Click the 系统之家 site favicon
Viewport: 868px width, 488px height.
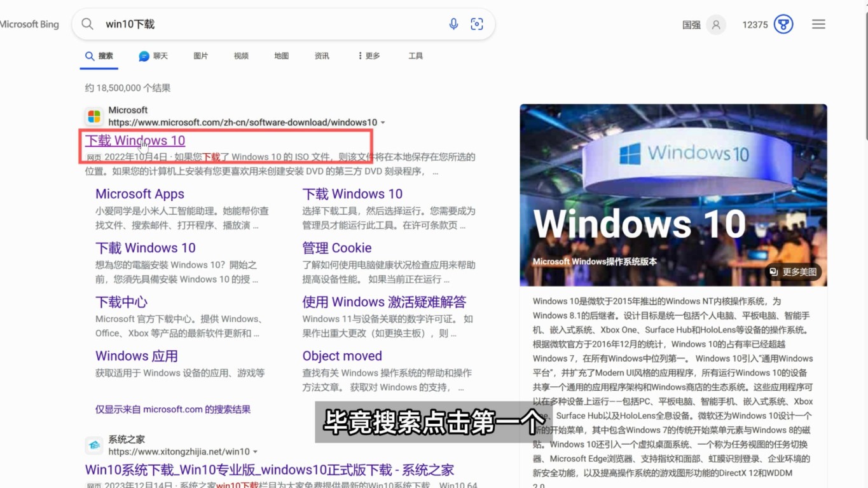pyautogui.click(x=94, y=445)
